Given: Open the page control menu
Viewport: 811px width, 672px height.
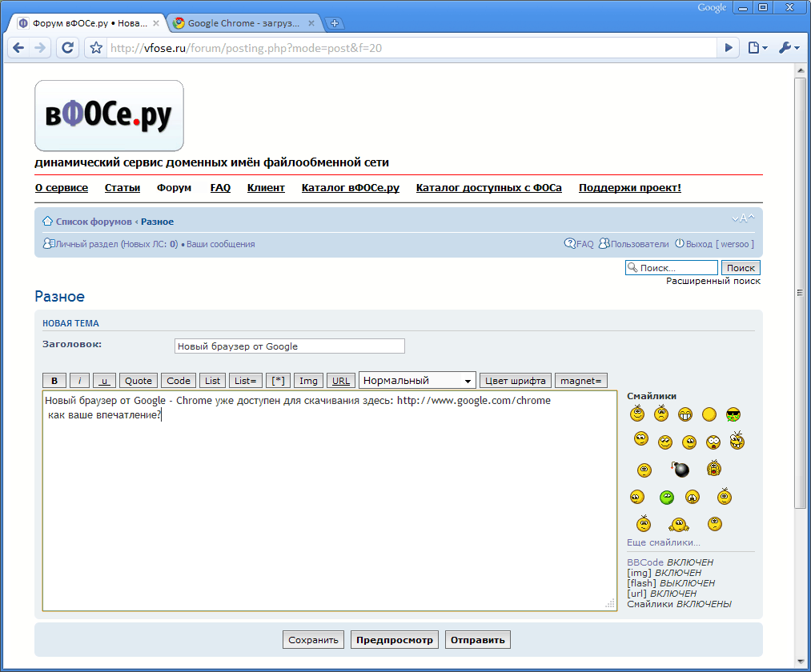Looking at the screenshot, I should pos(757,48).
